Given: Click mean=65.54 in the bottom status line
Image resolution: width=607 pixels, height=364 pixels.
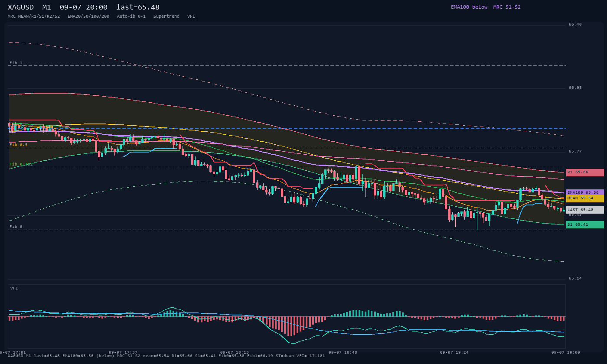Looking at the screenshot, I should click(156, 356).
